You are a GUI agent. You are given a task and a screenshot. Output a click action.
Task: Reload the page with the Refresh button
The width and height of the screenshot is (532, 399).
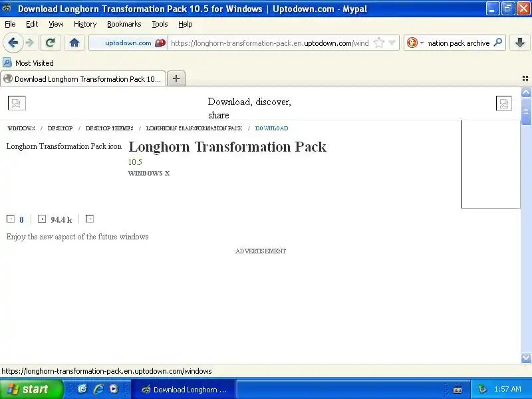pyautogui.click(x=51, y=43)
